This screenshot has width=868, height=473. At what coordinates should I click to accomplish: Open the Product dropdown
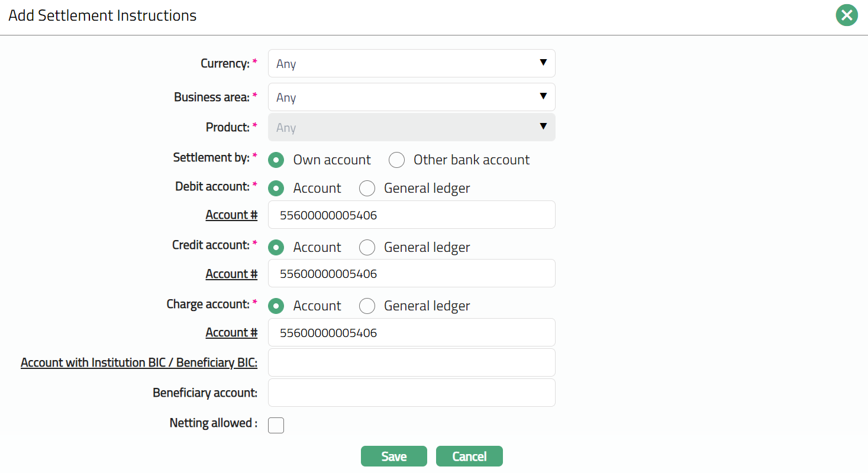point(411,127)
